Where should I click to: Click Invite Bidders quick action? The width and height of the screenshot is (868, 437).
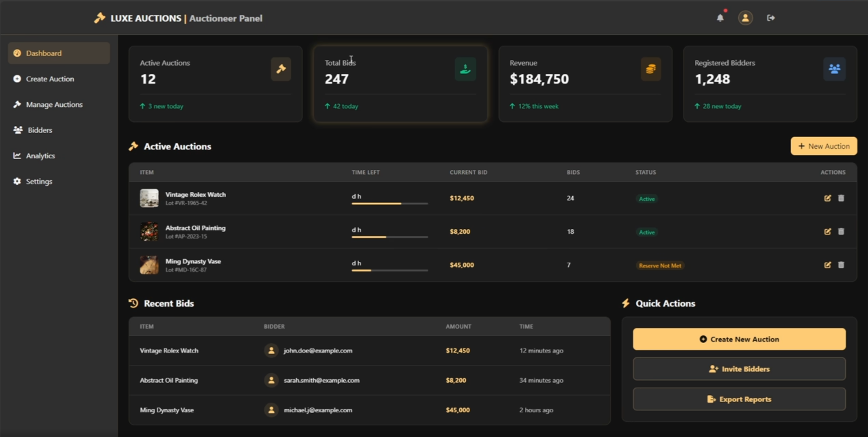coord(739,369)
